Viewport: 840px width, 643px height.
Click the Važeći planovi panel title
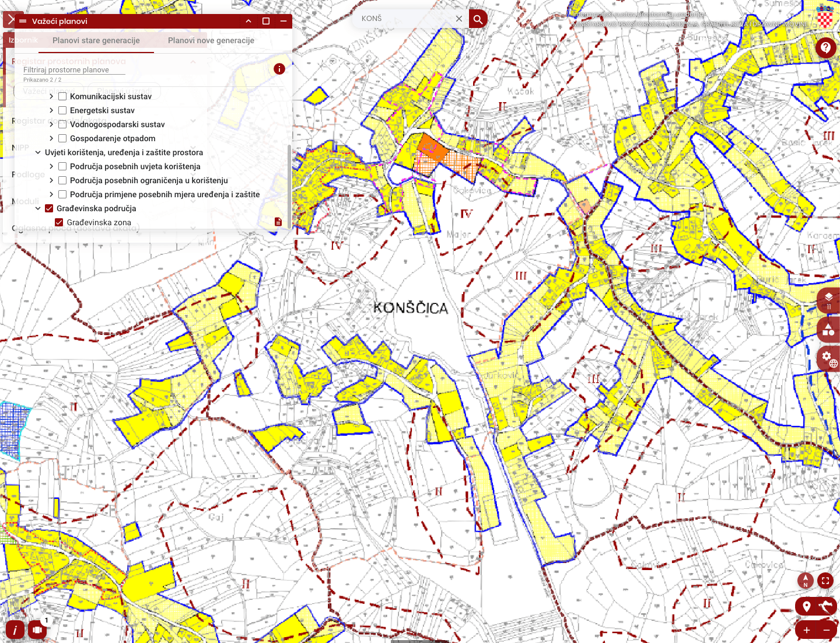[x=60, y=21]
